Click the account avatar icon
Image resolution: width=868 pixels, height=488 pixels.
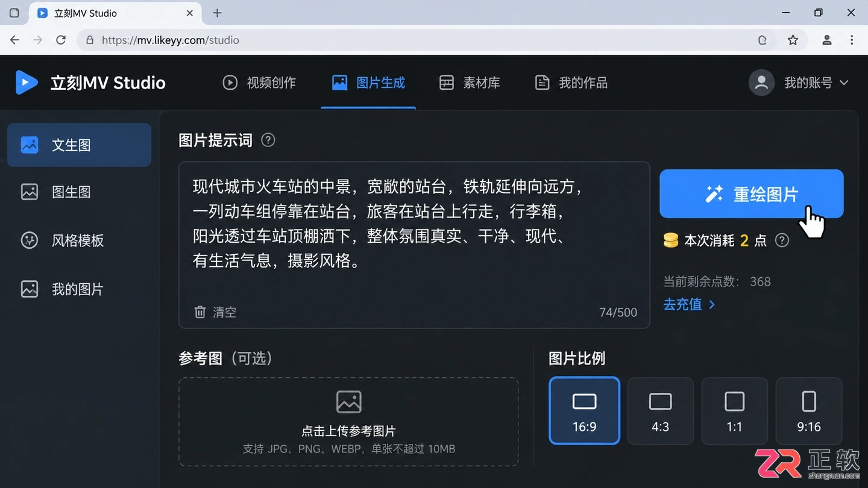(x=761, y=83)
